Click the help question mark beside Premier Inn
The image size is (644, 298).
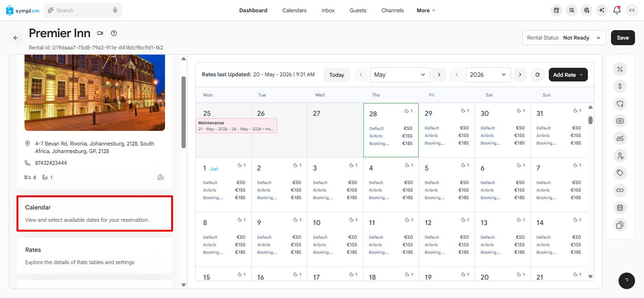[114, 33]
